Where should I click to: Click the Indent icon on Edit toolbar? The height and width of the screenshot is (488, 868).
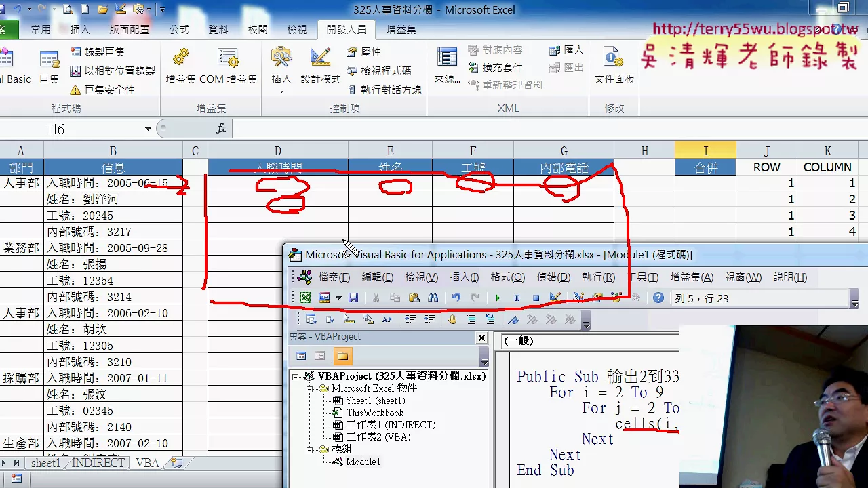[410, 319]
